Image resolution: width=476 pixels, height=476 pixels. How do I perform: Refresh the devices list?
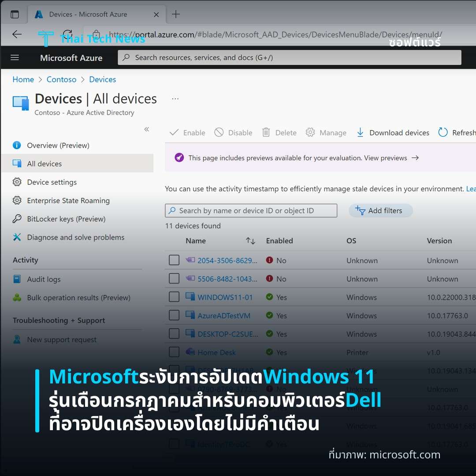coord(457,133)
